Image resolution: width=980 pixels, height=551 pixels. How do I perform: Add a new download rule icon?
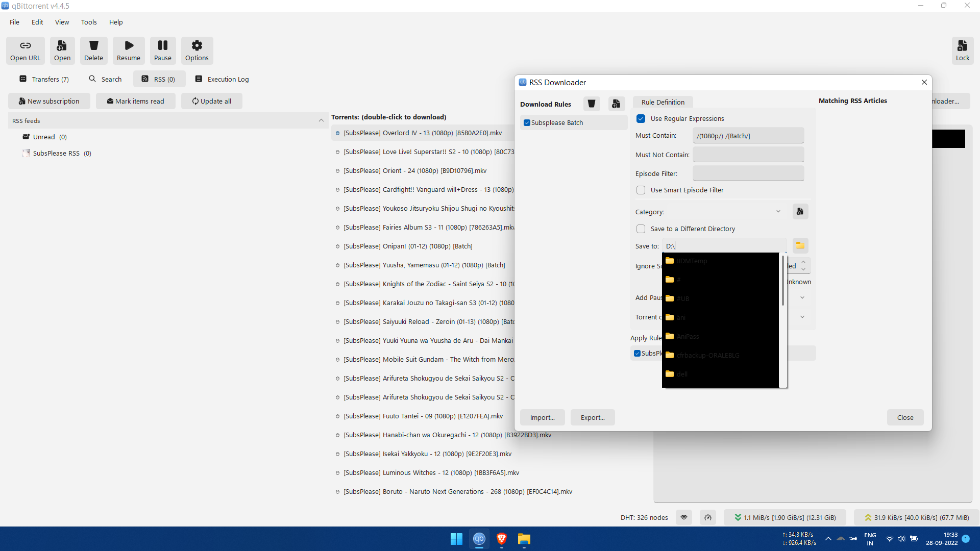point(617,104)
